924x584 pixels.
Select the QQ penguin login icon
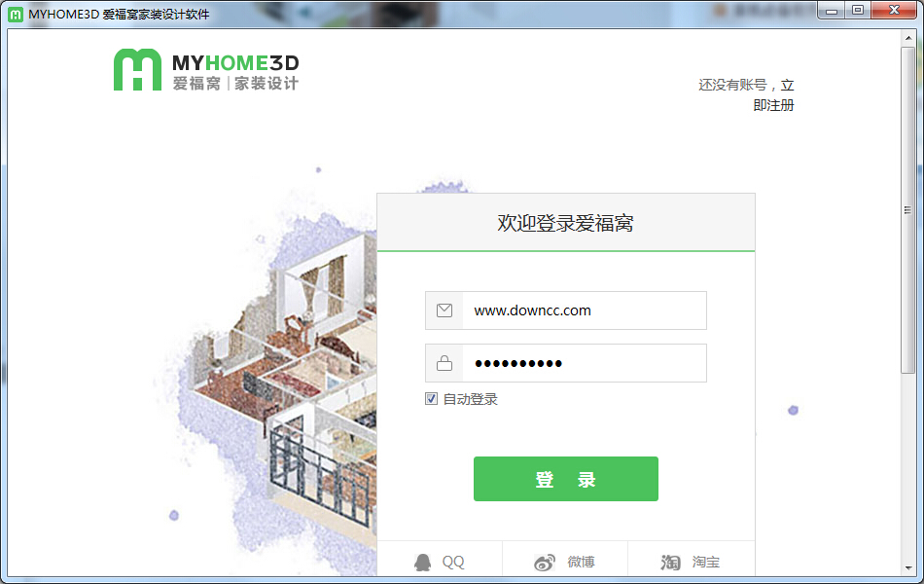tap(424, 562)
